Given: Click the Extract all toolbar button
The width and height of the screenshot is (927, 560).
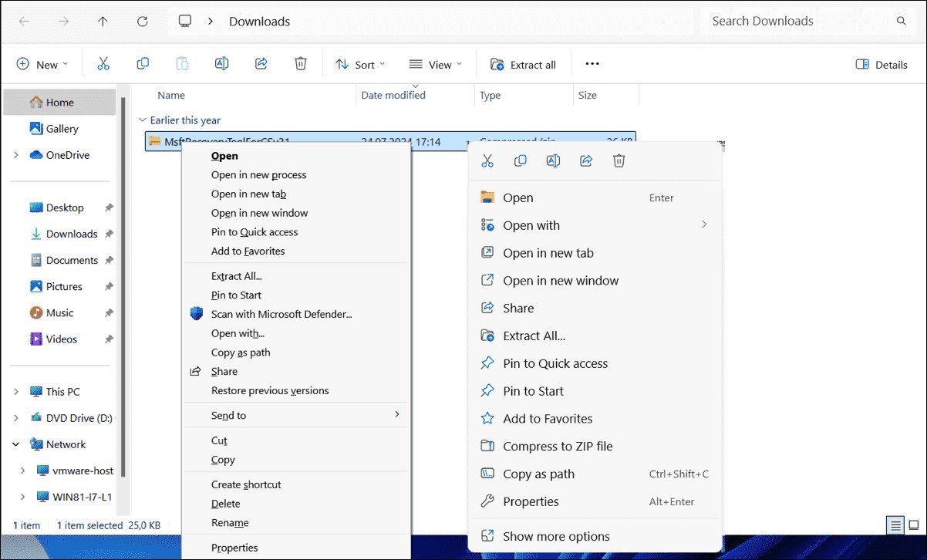Looking at the screenshot, I should click(x=523, y=65).
